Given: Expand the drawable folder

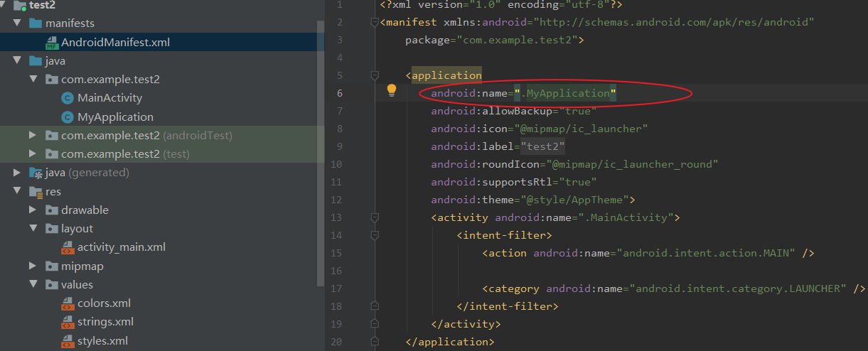Looking at the screenshot, I should click(33, 210).
